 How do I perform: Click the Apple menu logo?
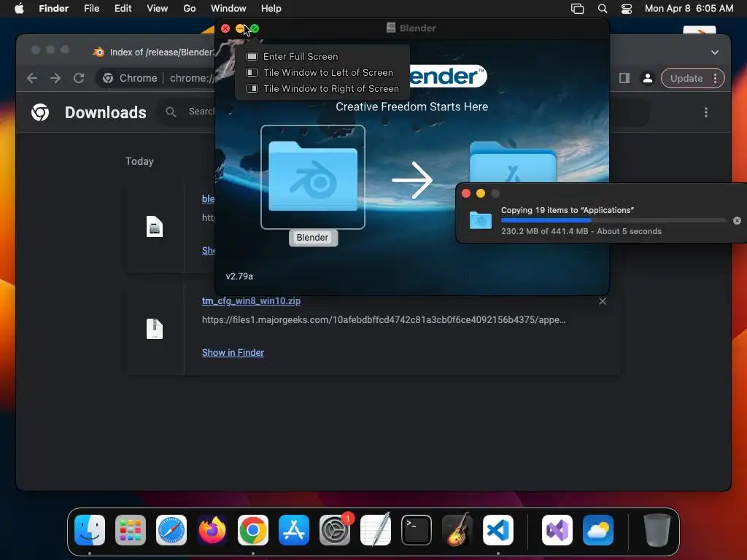tap(19, 9)
